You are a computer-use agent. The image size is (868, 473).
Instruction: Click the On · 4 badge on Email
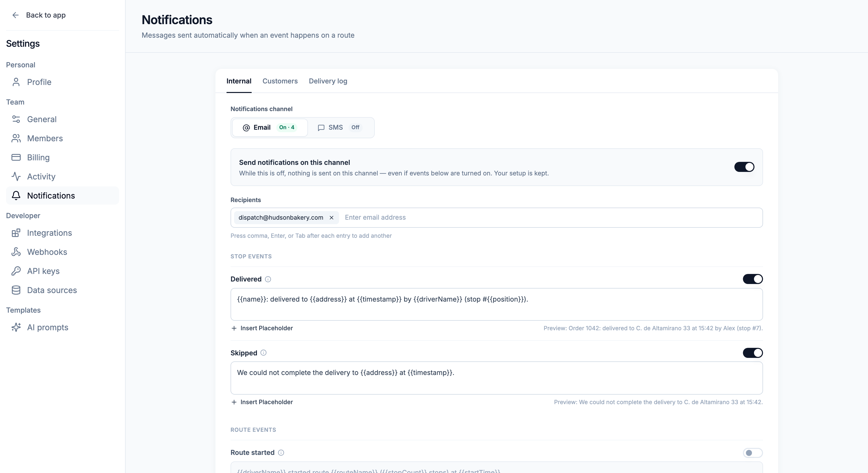[287, 127]
